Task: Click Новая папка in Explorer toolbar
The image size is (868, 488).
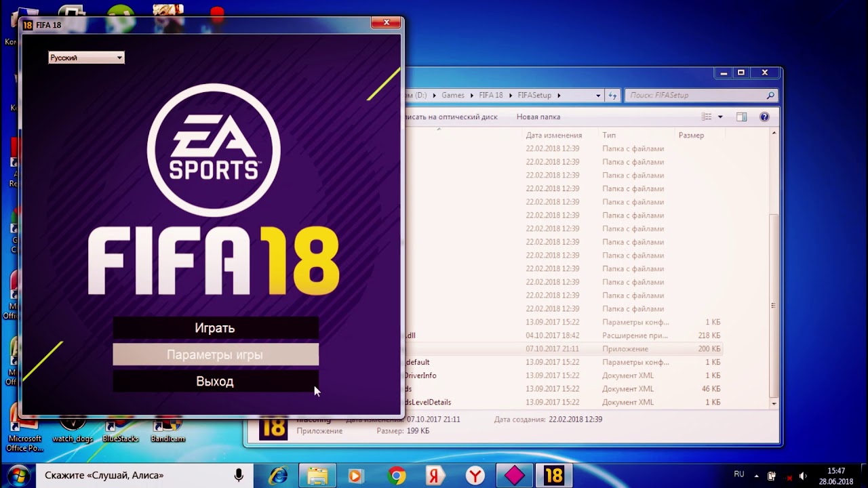Action: 538,117
